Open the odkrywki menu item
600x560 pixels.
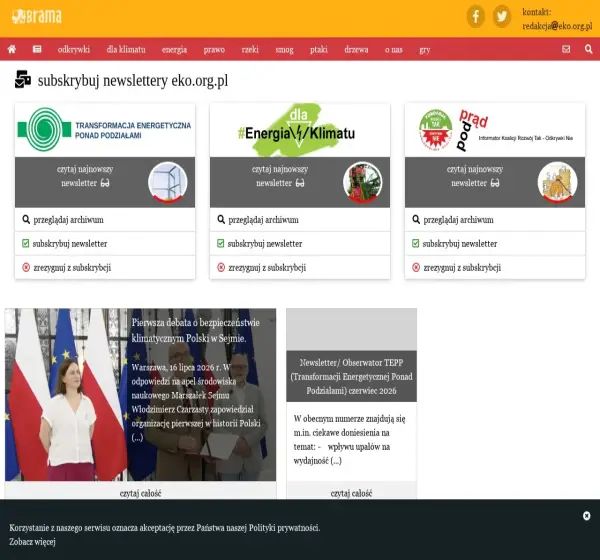pos(74,50)
